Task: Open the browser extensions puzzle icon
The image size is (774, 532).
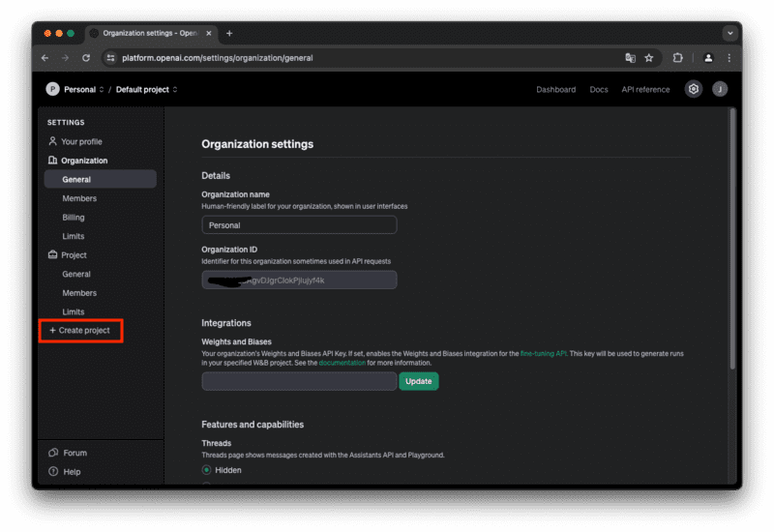Action: coord(677,58)
